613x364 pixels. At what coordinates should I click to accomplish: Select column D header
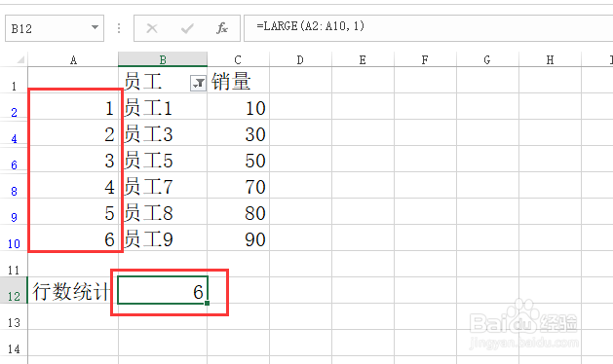pos(300,59)
